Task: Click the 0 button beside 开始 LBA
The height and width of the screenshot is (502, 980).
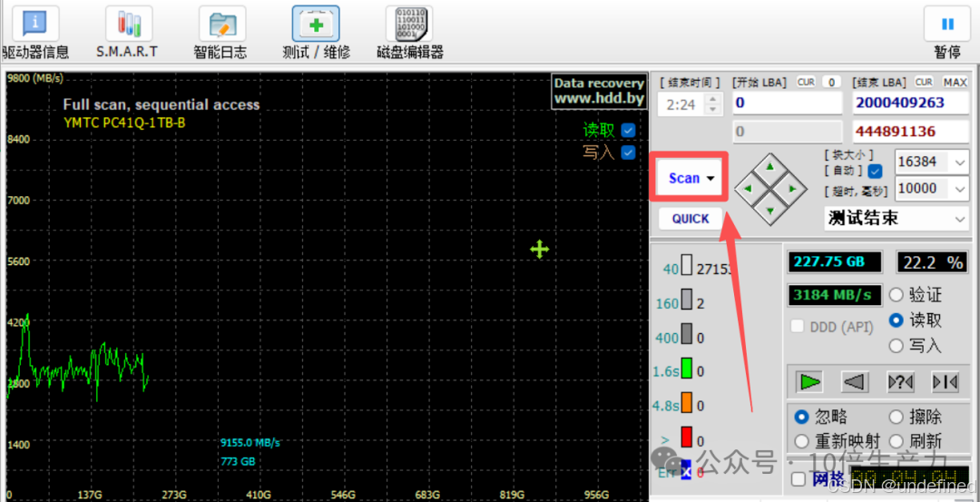Action: point(830,82)
